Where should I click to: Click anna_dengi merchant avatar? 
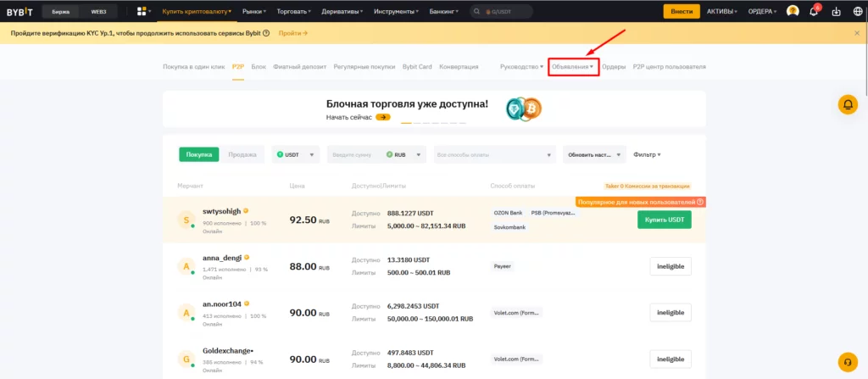coord(186,266)
